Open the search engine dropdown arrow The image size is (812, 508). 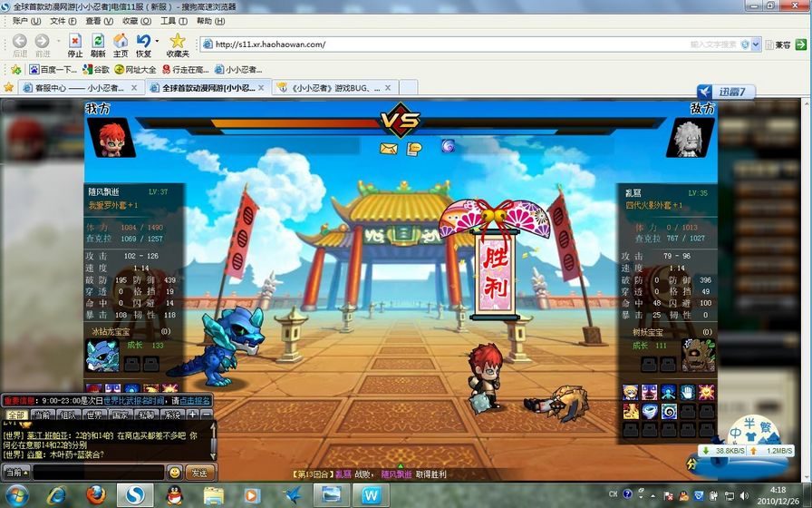tap(756, 44)
